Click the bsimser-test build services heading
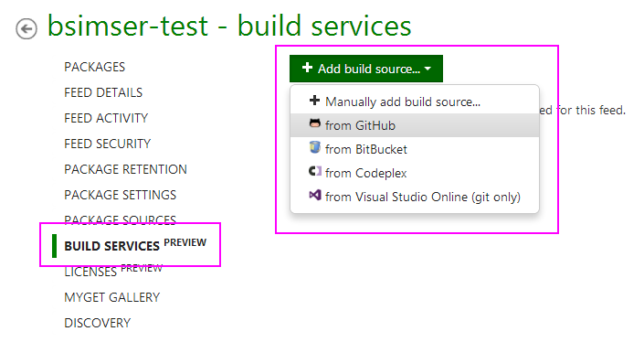 tap(229, 26)
